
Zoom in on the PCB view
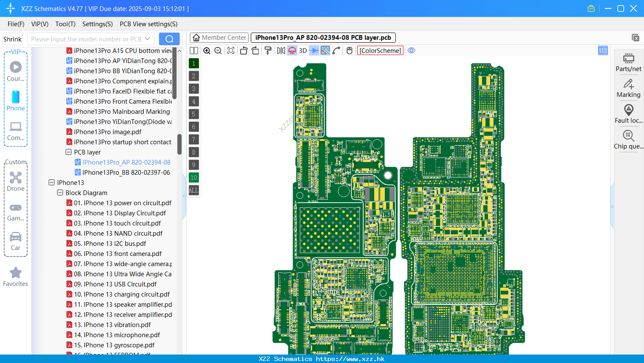(x=207, y=50)
